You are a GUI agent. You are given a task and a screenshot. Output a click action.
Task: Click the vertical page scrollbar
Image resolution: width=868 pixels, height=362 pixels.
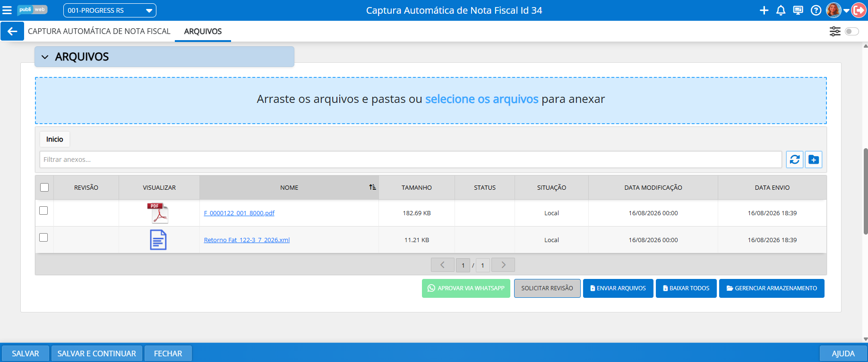(x=865, y=191)
